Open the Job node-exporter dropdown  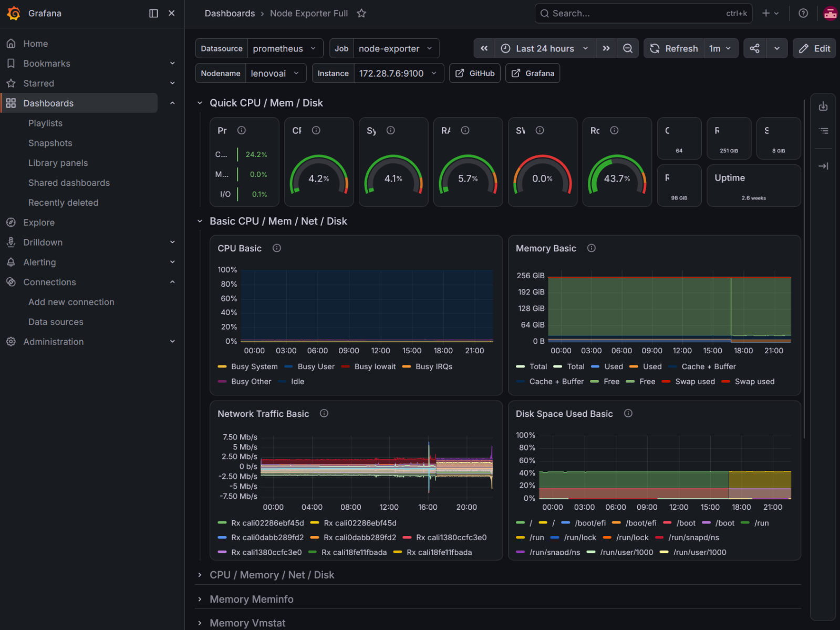(x=396, y=48)
